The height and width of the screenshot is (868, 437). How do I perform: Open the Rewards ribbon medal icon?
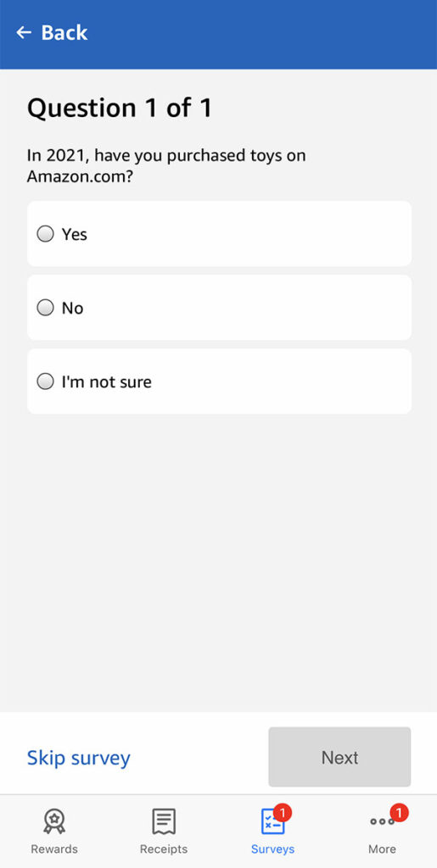54,821
